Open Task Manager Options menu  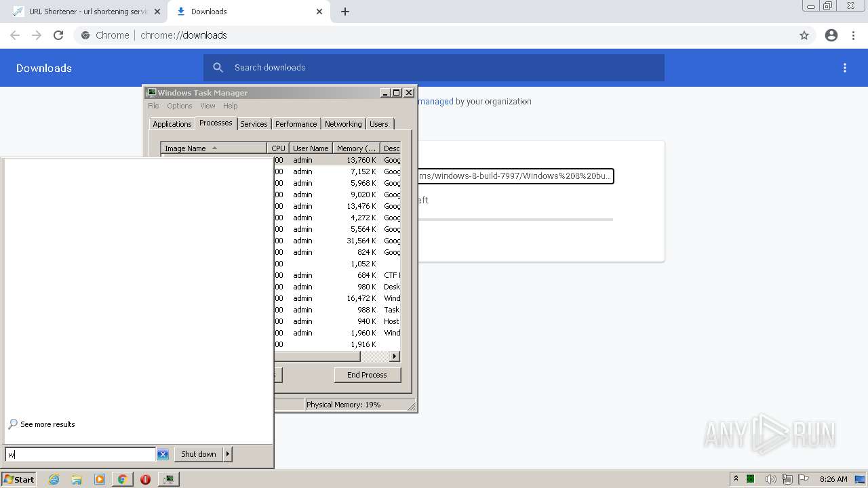180,106
